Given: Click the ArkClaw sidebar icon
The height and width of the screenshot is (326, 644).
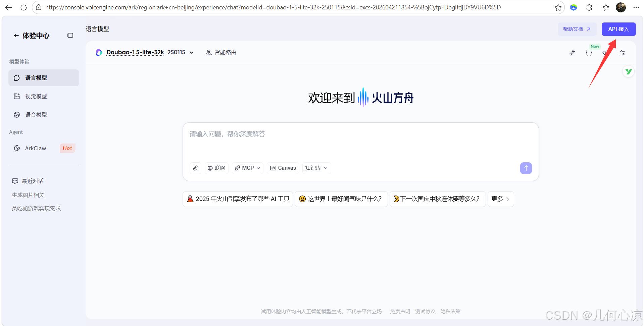Looking at the screenshot, I should click(17, 148).
